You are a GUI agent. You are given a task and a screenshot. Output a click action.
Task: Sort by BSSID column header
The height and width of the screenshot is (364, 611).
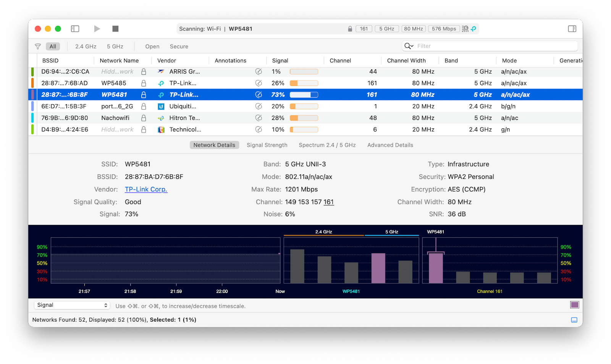coord(50,61)
